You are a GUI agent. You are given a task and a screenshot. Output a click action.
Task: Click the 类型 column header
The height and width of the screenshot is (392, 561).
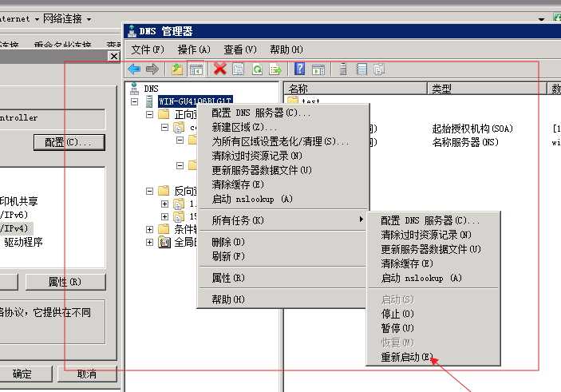[x=487, y=89]
